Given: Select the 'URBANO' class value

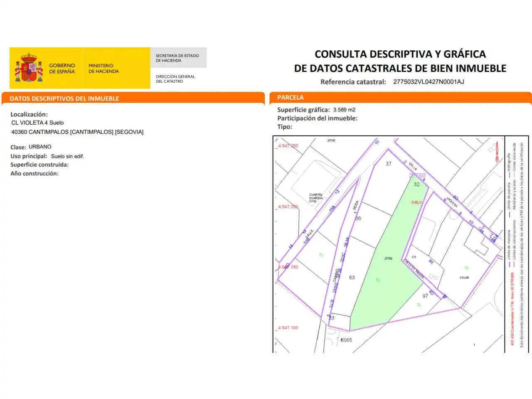Looking at the screenshot, I should pos(40,147).
